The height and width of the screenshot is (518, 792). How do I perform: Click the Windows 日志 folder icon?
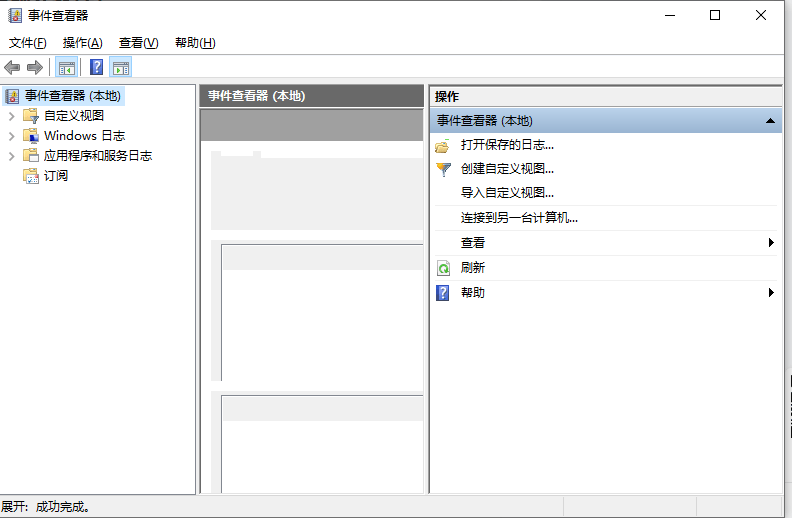(31, 136)
